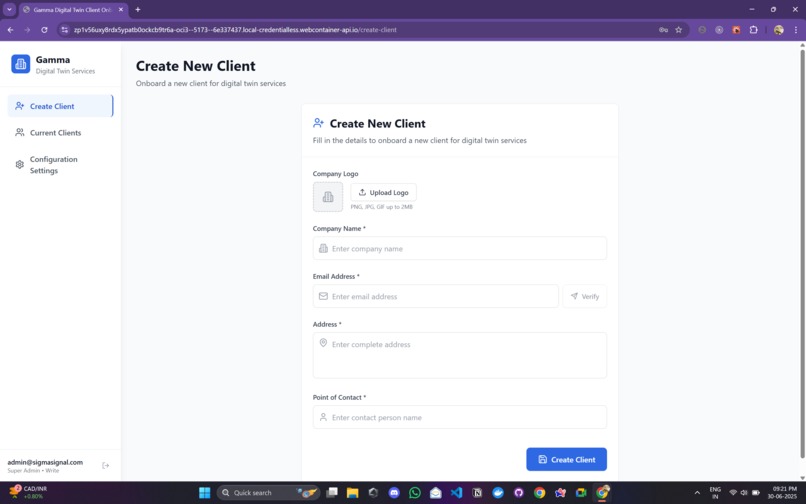
Task: Launch Visual Studio Code from taskbar
Action: [x=456, y=493]
